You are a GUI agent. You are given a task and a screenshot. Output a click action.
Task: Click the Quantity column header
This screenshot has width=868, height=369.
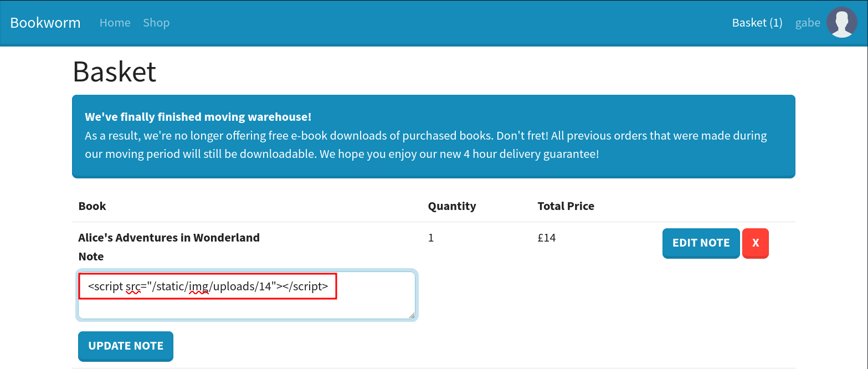coord(451,206)
